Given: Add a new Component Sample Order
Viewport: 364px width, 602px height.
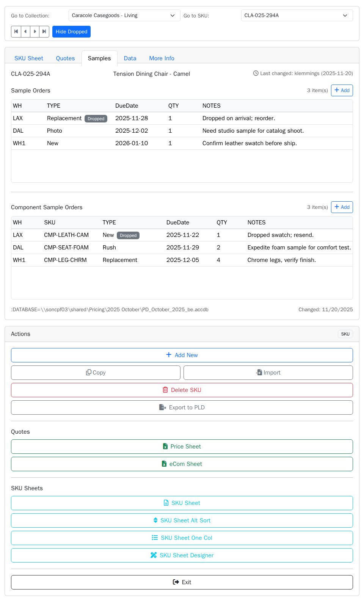Looking at the screenshot, I should coord(342,207).
